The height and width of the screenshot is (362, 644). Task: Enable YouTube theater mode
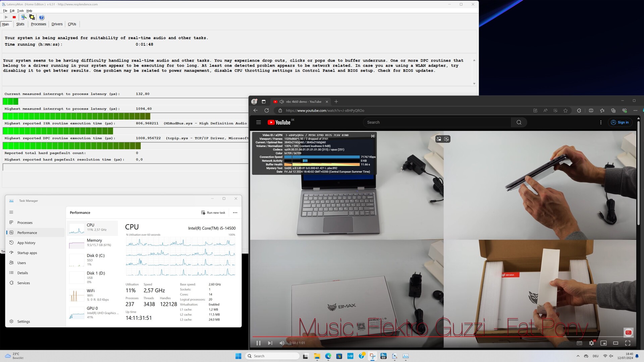point(615,343)
